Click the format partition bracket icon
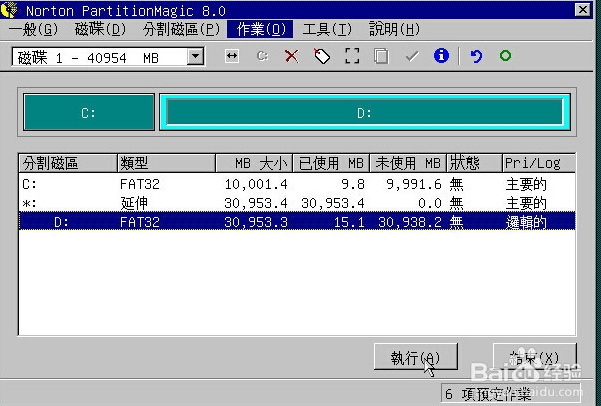 [352, 56]
